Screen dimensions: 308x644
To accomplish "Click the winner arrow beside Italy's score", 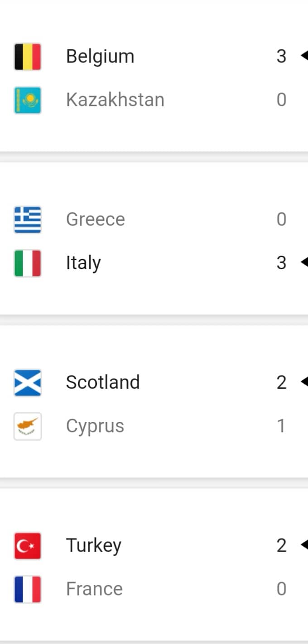I will [x=304, y=262].
